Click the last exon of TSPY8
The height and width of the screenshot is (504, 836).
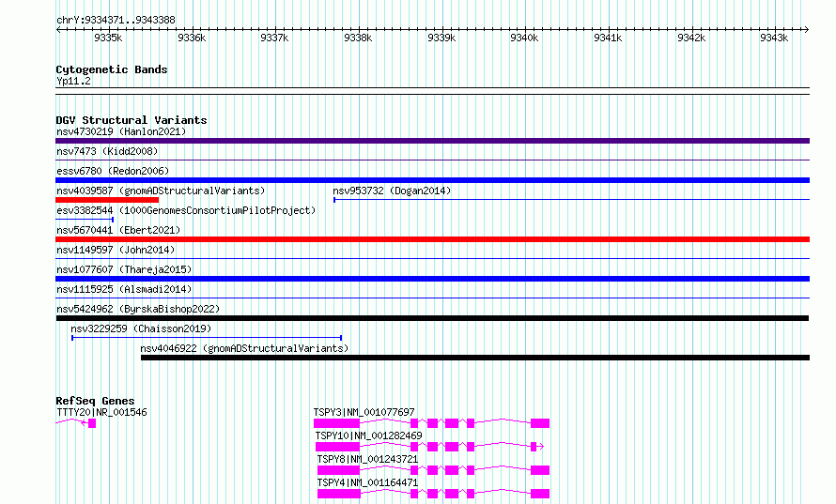[x=540, y=470]
